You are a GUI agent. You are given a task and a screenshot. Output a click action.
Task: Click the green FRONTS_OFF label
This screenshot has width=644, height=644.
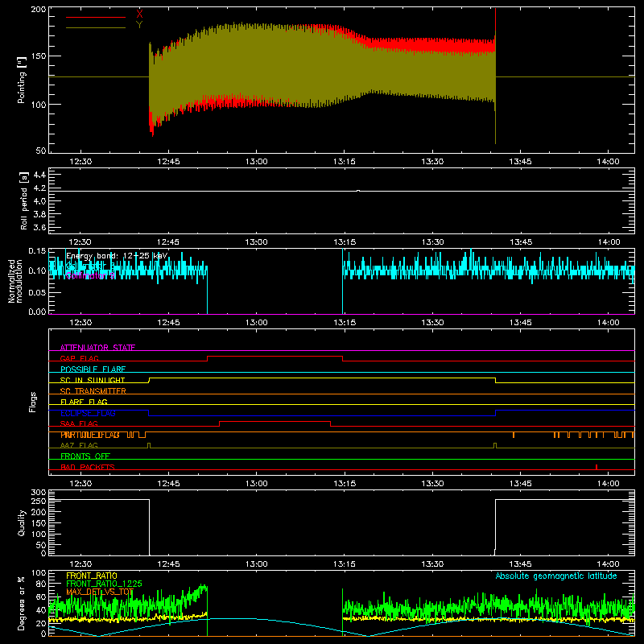(x=85, y=456)
